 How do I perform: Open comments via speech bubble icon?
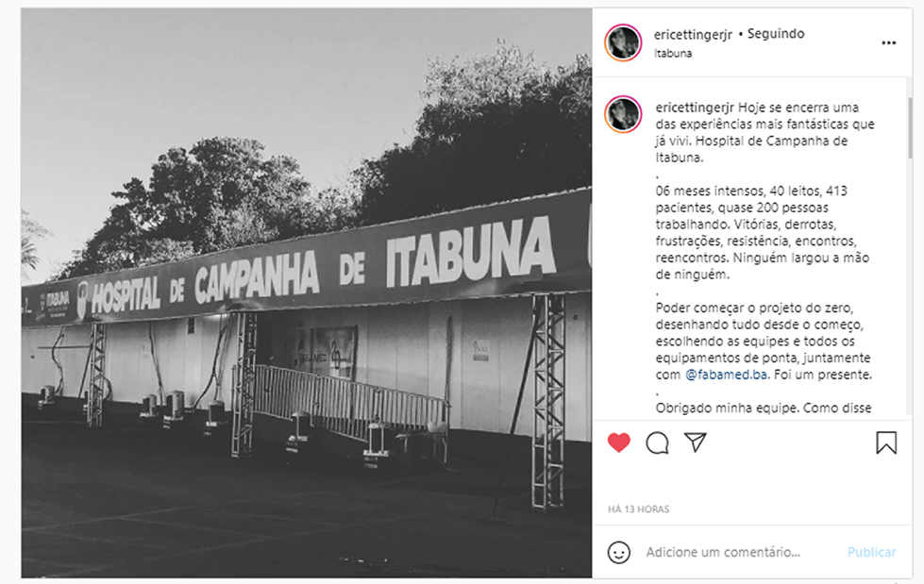click(657, 443)
